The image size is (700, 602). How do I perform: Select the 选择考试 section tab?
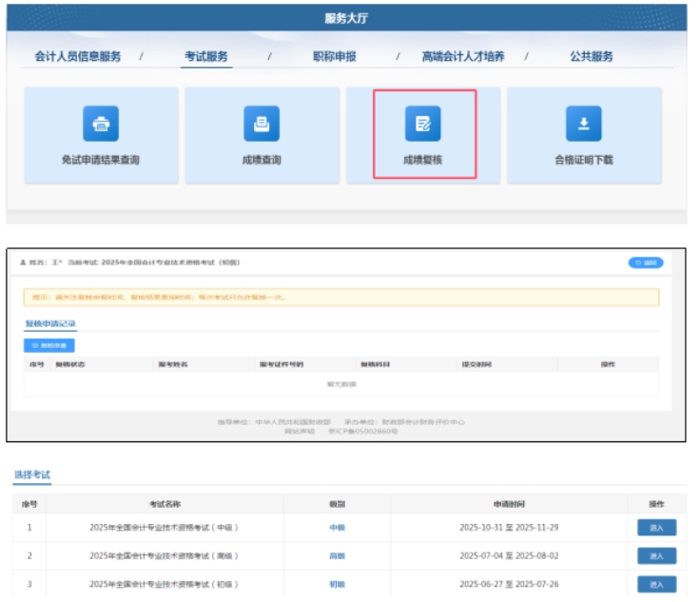pos(31,475)
